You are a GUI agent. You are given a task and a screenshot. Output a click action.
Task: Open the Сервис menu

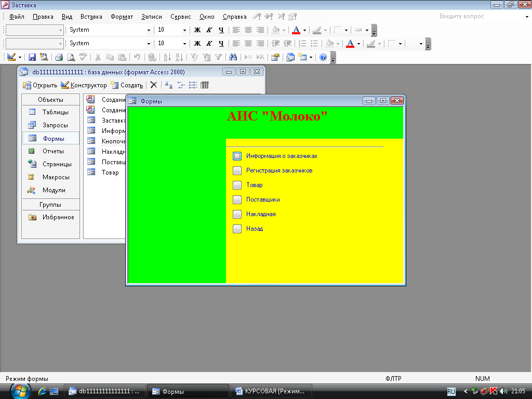[x=180, y=16]
